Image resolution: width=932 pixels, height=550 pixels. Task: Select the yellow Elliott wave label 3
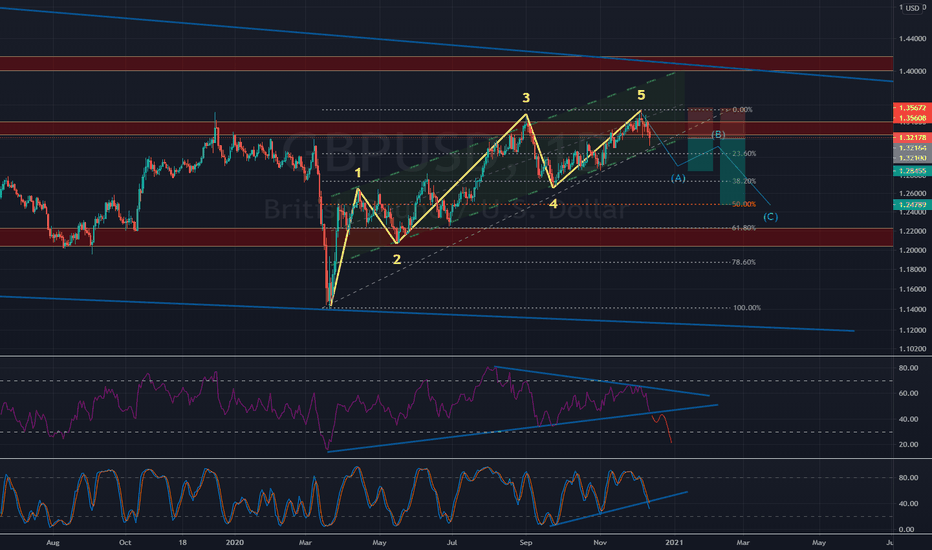526,98
